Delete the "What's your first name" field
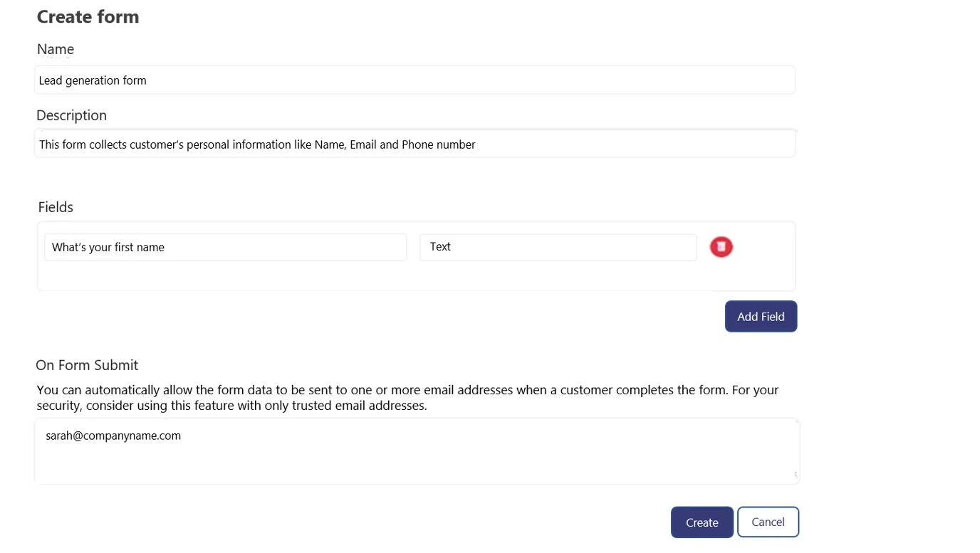The image size is (980, 553). click(x=721, y=247)
